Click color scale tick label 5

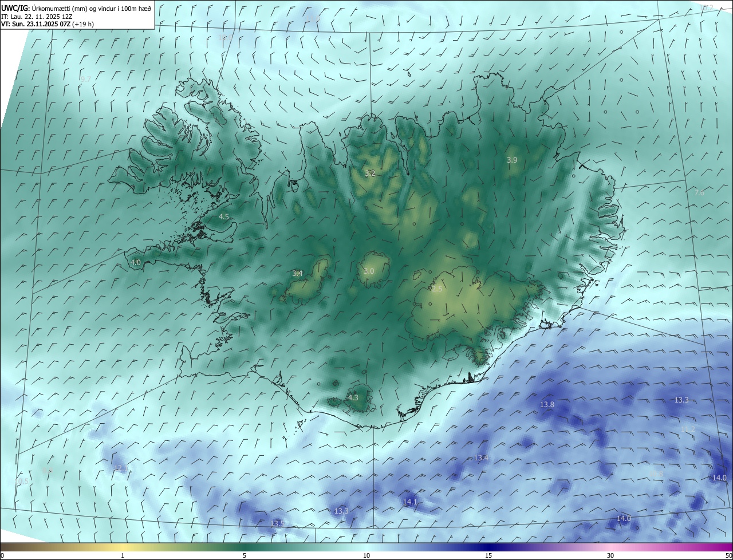pyautogui.click(x=245, y=555)
